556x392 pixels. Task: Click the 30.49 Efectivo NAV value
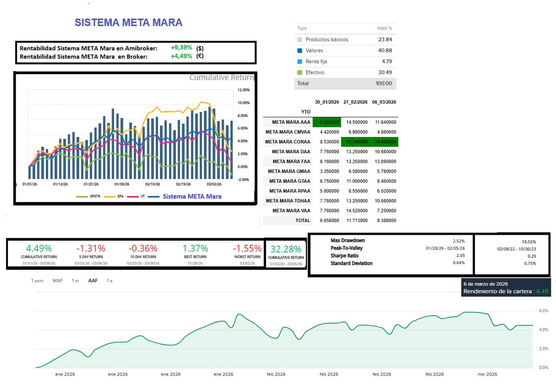pyautogui.click(x=385, y=73)
